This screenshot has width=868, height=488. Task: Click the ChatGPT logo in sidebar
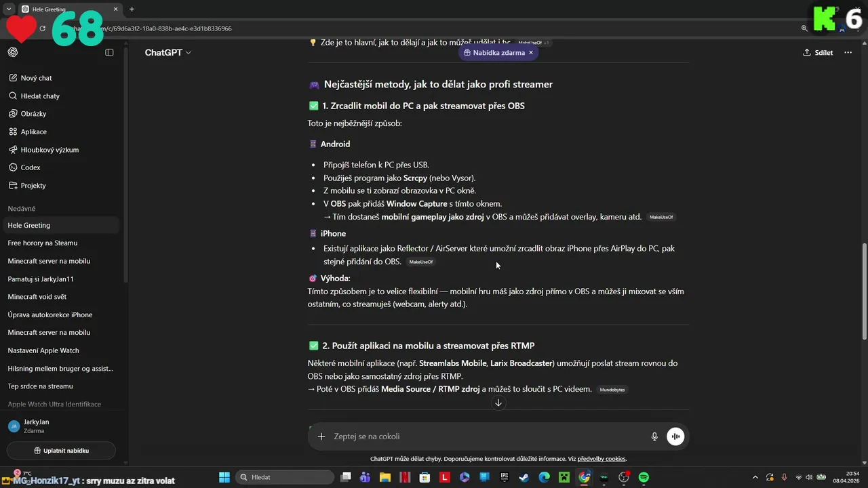tap(13, 52)
